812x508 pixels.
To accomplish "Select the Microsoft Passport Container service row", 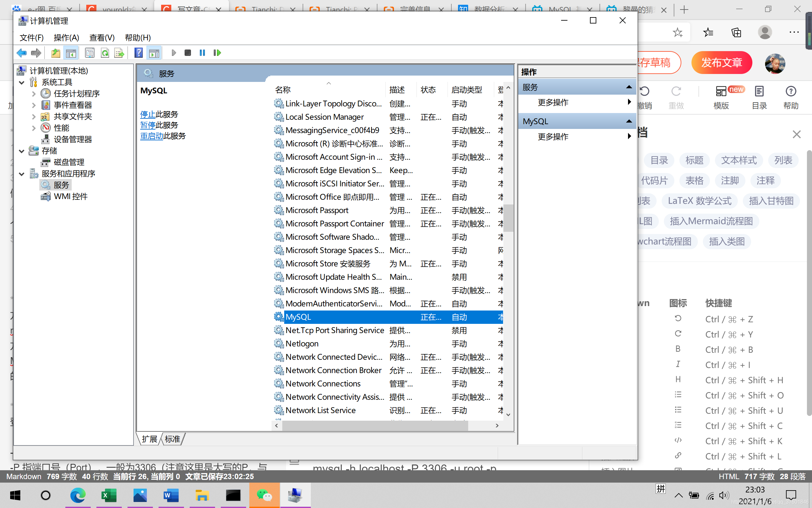I will [x=388, y=224].
